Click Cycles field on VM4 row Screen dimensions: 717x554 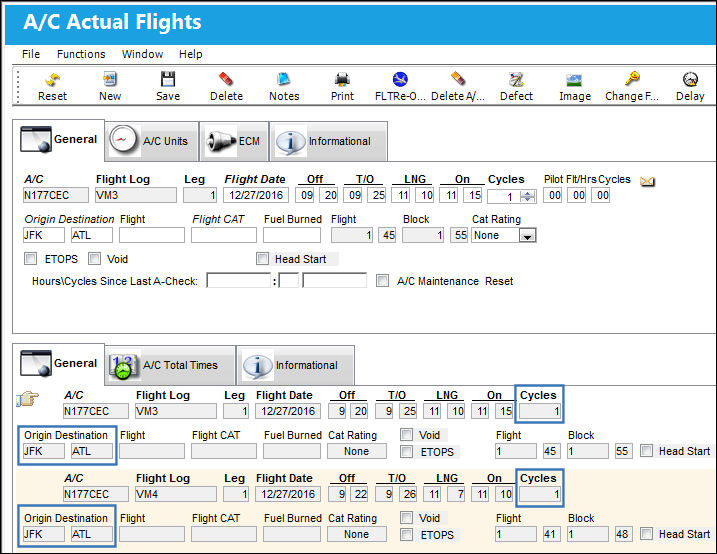click(540, 494)
